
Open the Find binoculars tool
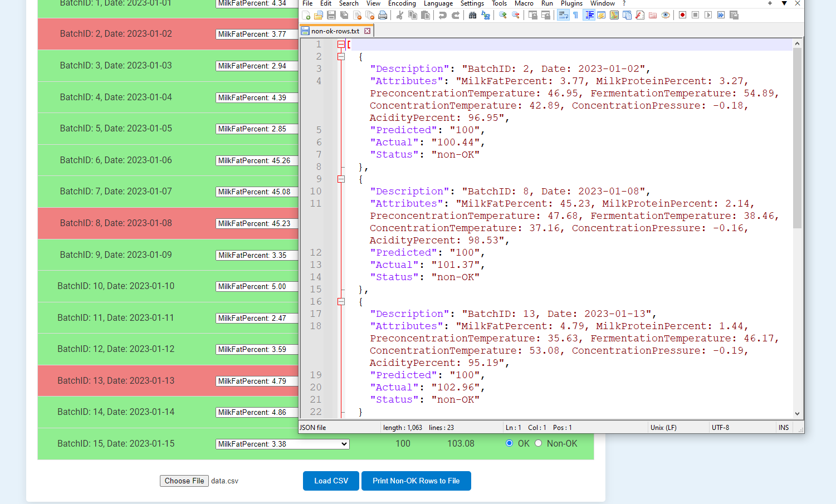[x=472, y=15]
